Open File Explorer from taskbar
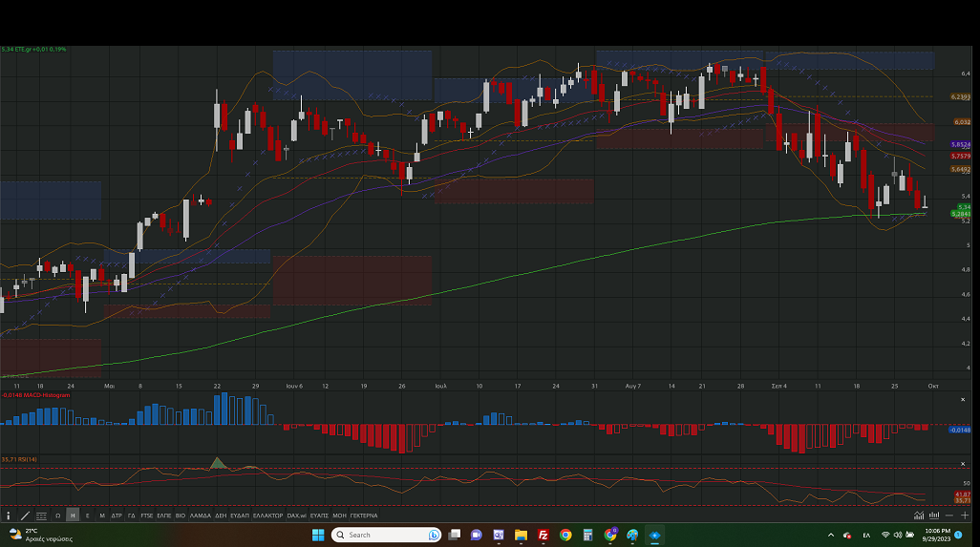Screen dimensions: 980x547 [x=521, y=535]
